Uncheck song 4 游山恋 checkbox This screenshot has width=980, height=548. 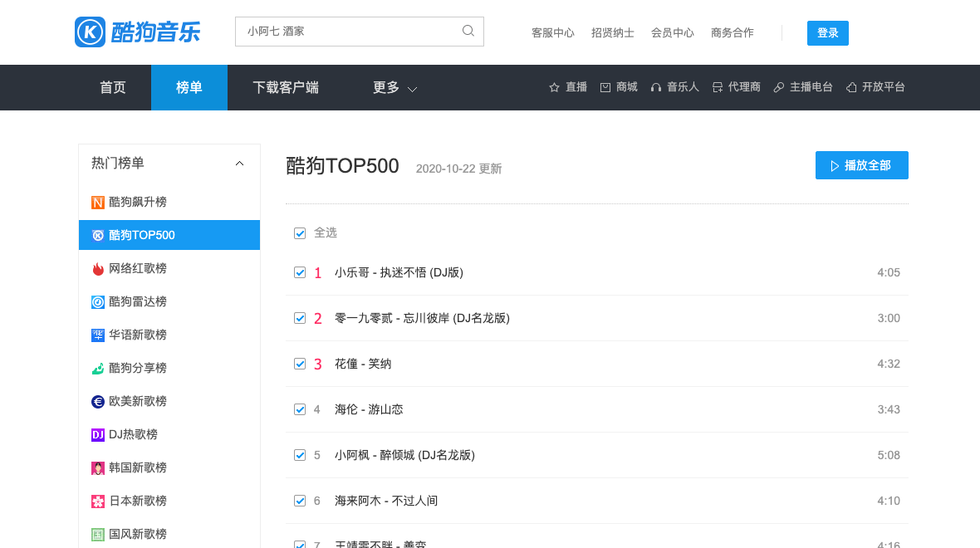click(x=300, y=409)
